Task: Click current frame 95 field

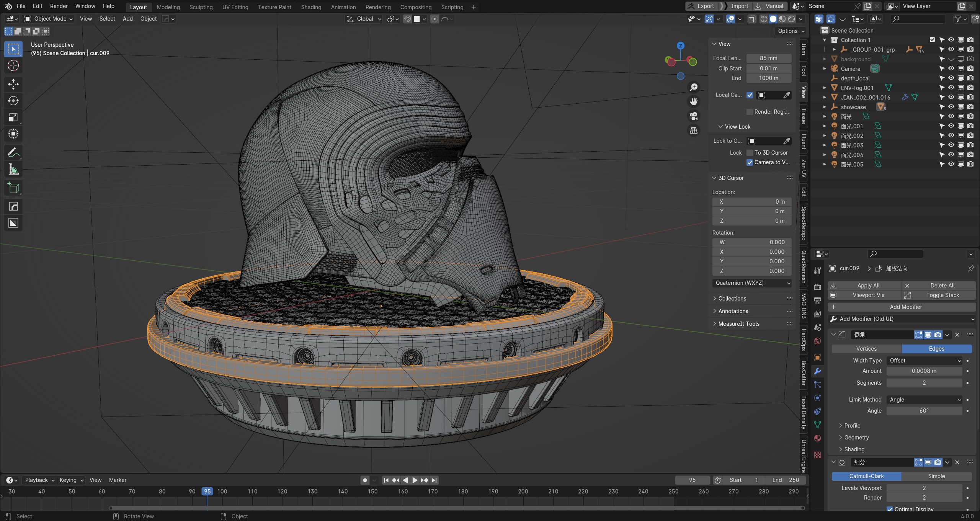Action: [692, 480]
